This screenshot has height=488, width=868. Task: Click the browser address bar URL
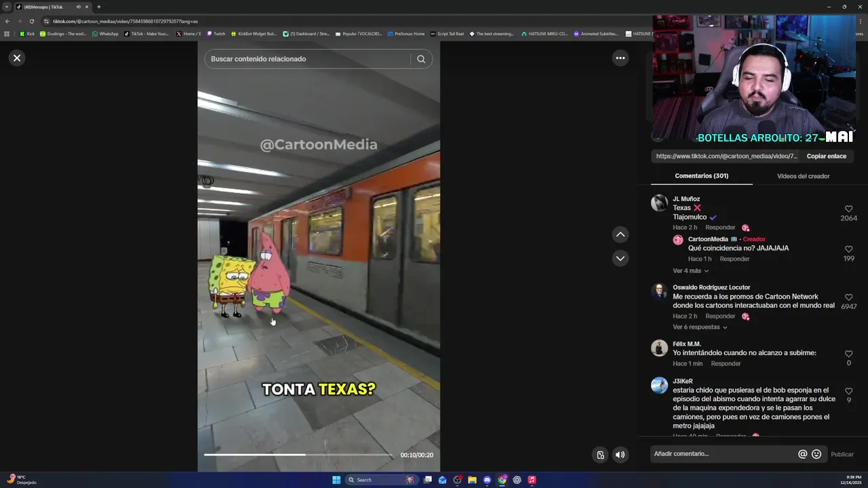pos(125,21)
